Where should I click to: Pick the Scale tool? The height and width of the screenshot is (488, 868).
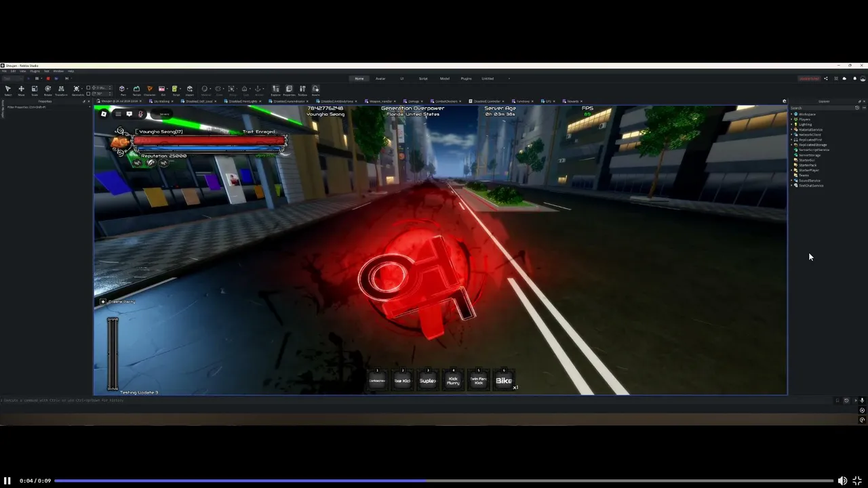35,90
